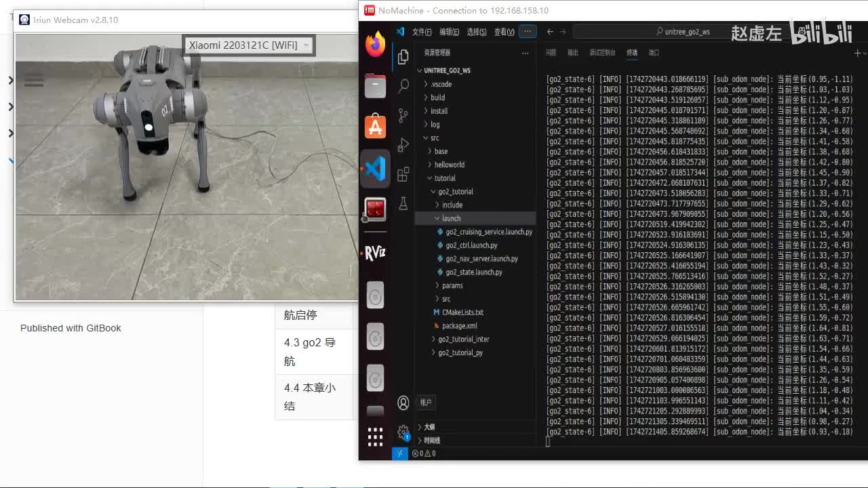The width and height of the screenshot is (868, 488).
Task: Launch Ubuntu Software from the dock
Action: pyautogui.click(x=375, y=127)
